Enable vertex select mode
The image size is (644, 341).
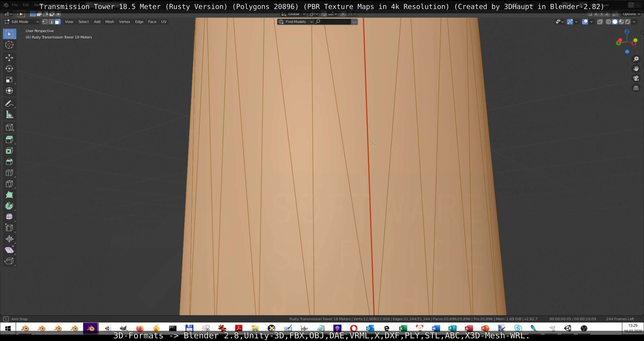pyautogui.click(x=45, y=22)
